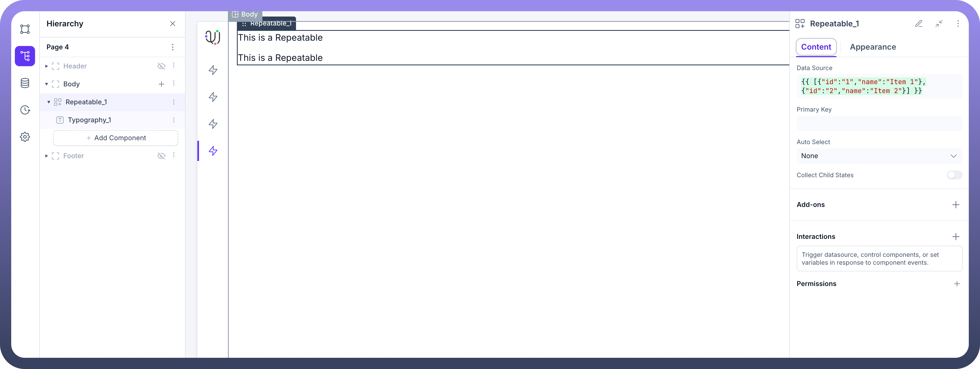Click the Add Component button
This screenshot has width=980, height=369.
click(x=116, y=138)
